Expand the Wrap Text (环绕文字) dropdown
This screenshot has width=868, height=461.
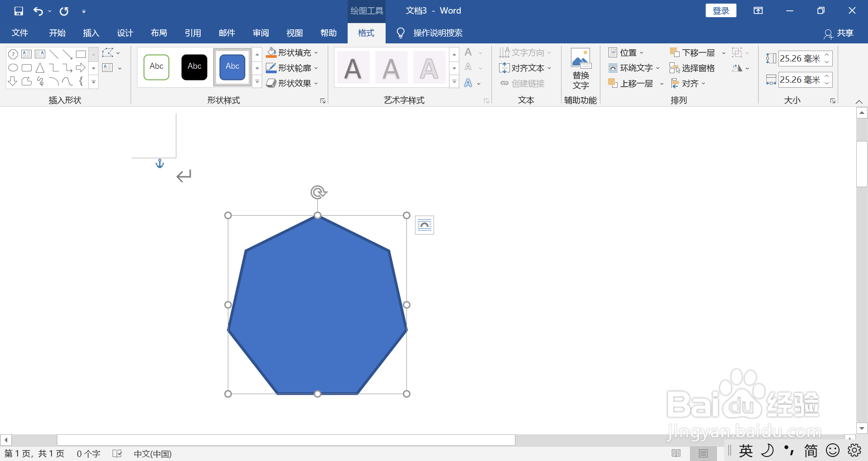[x=634, y=68]
